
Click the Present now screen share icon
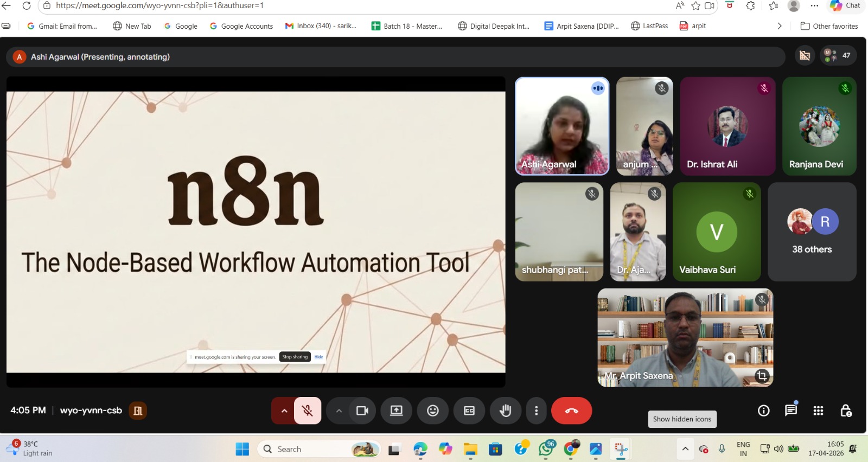[x=396, y=410]
